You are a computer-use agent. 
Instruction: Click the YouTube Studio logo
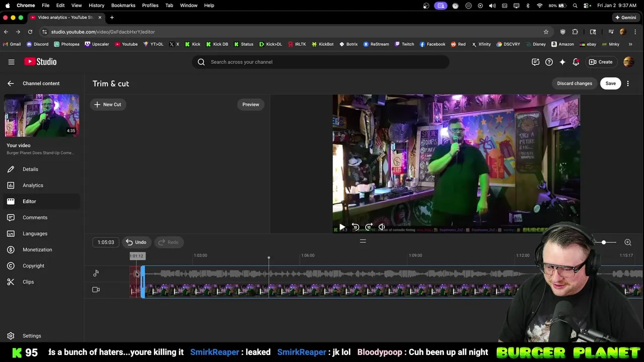coord(40,62)
